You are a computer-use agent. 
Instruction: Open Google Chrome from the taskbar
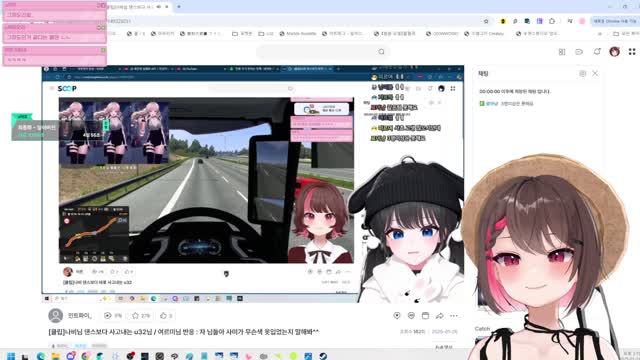point(85,356)
